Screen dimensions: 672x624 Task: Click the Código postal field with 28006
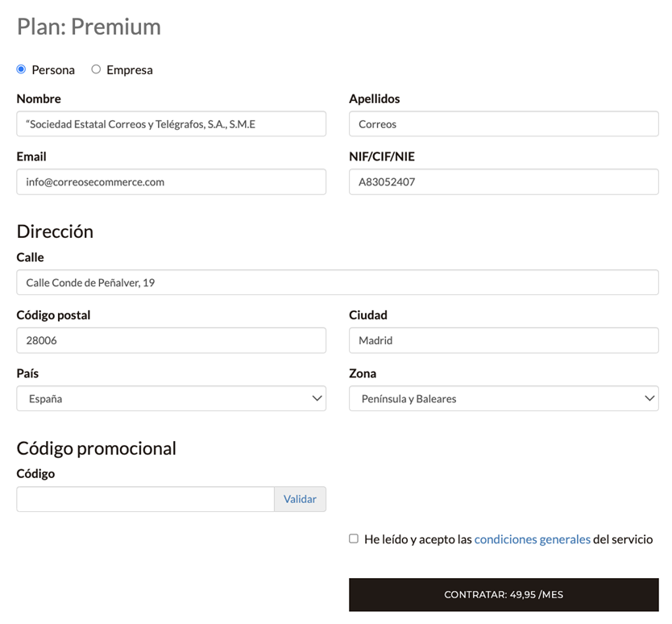(171, 340)
